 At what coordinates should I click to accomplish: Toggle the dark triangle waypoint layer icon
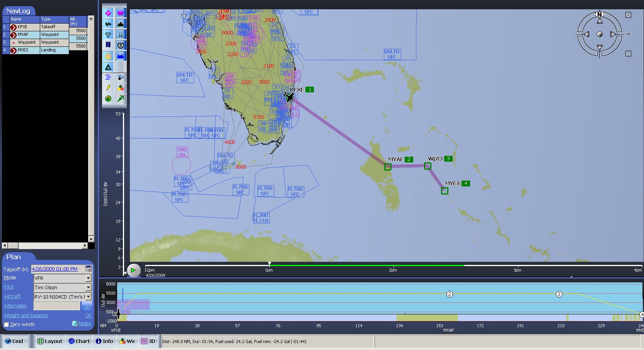(x=108, y=67)
